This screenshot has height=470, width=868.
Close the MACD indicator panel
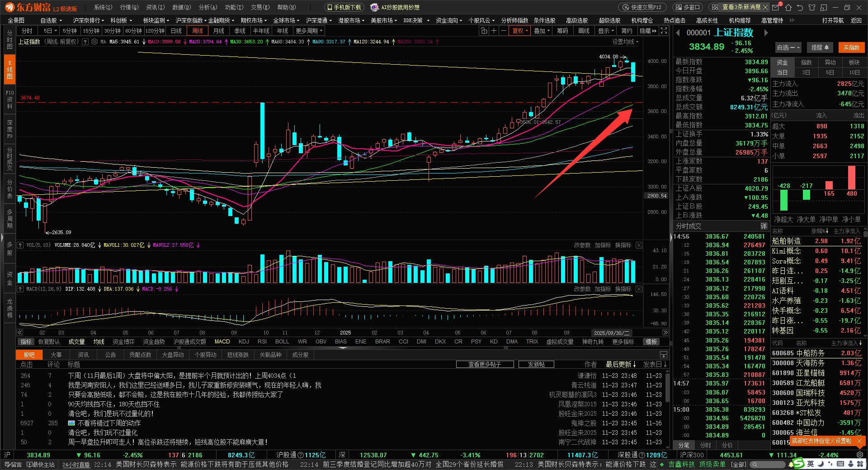coord(639,289)
